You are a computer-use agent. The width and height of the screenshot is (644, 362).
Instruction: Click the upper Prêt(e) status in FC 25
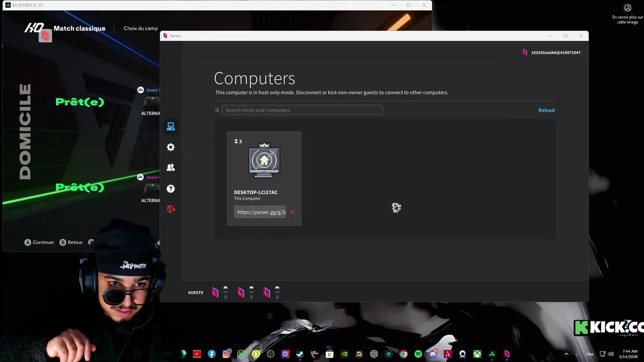pos(79,102)
